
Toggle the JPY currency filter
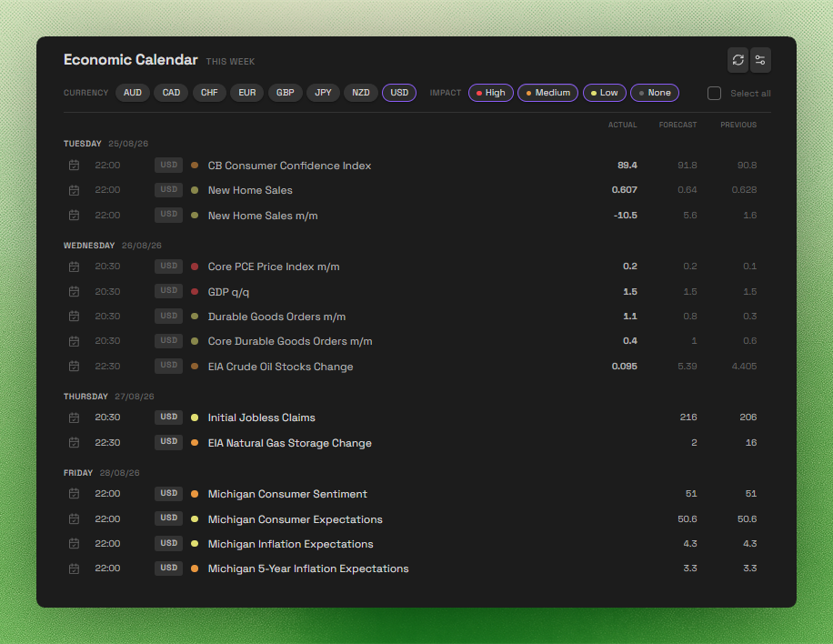pyautogui.click(x=323, y=93)
